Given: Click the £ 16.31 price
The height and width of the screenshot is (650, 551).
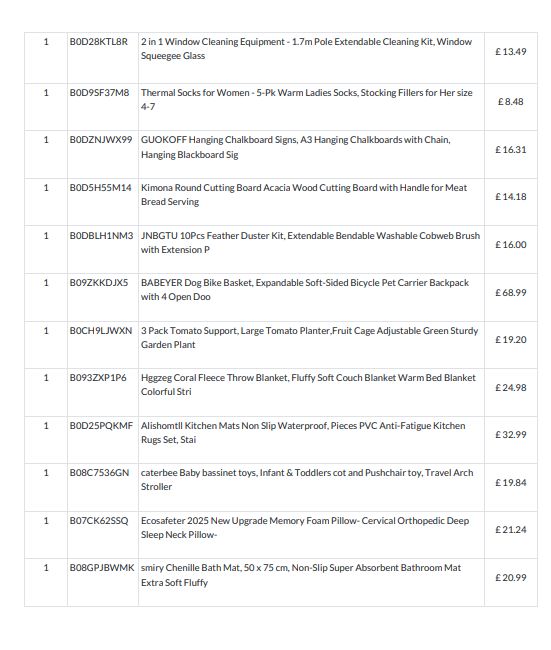Looking at the screenshot, I should (511, 150).
